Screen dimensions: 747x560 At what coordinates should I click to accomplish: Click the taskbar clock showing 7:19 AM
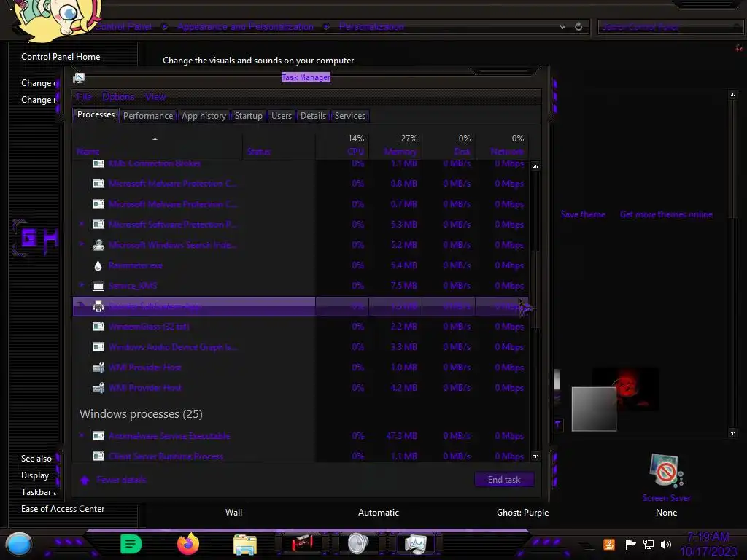[x=708, y=537]
